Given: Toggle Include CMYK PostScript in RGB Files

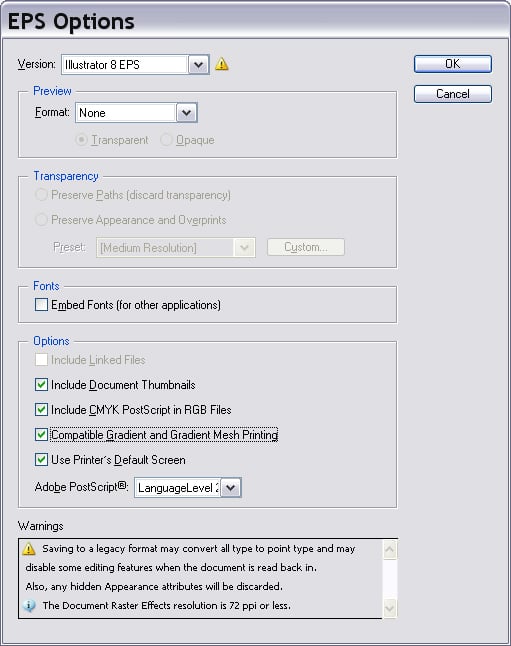Looking at the screenshot, I should [x=41, y=410].
